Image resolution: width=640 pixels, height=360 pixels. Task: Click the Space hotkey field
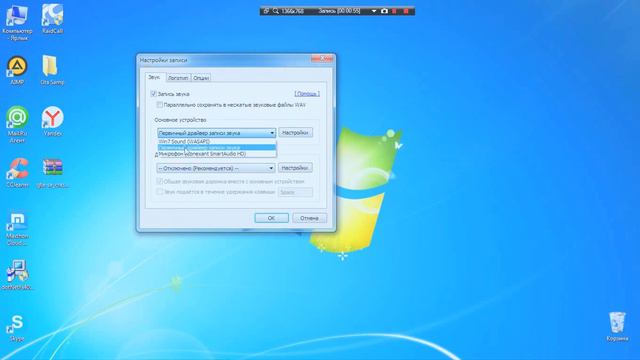(295, 192)
